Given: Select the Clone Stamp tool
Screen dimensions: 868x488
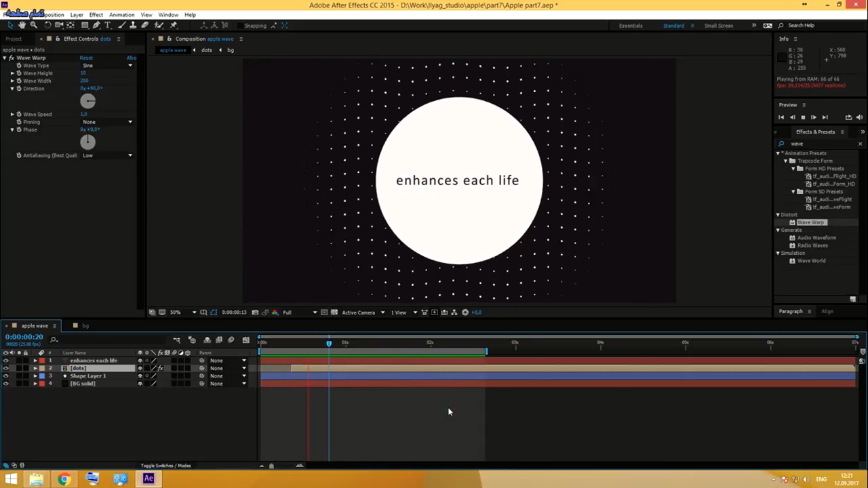Looking at the screenshot, I should (133, 25).
